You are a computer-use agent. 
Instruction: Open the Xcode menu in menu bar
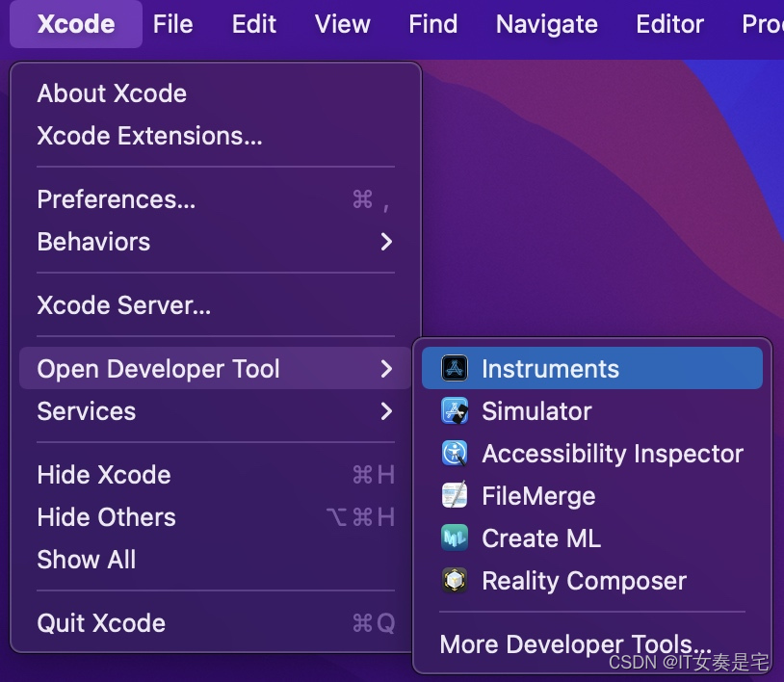pos(76,24)
